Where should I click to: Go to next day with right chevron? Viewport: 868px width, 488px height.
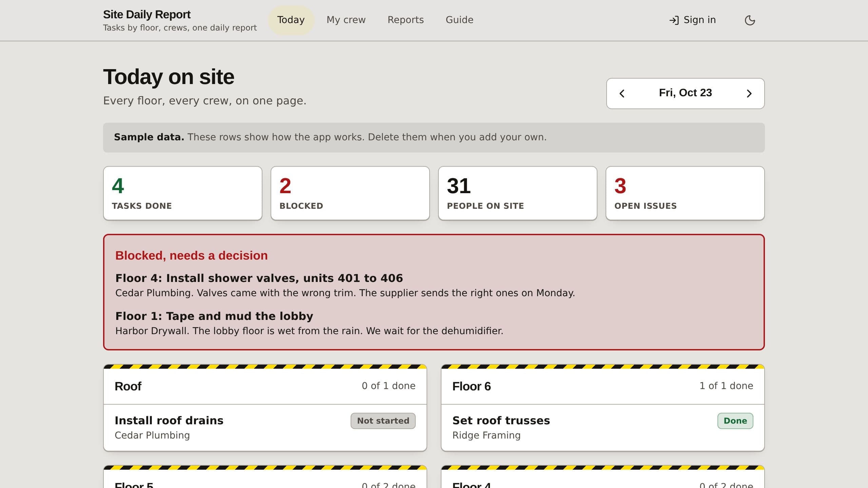(x=749, y=94)
